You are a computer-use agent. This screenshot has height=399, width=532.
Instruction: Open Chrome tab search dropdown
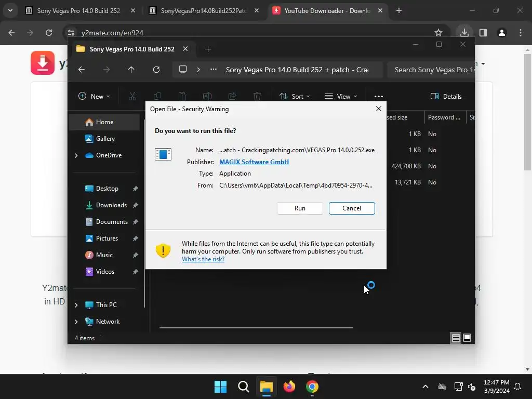click(x=10, y=10)
